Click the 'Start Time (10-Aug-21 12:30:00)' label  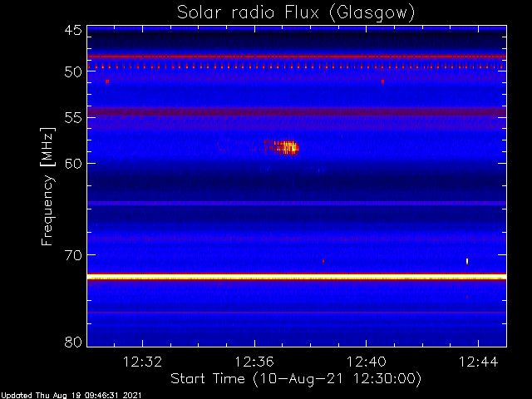click(296, 379)
